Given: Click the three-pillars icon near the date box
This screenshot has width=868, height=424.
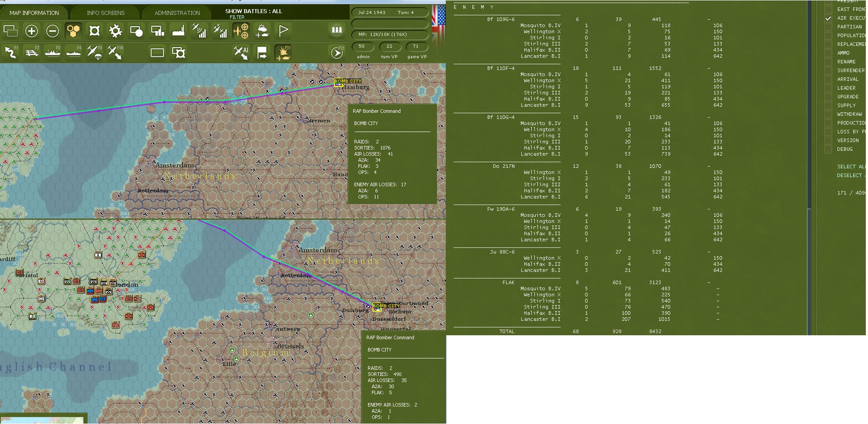Looking at the screenshot, I should point(337,30).
